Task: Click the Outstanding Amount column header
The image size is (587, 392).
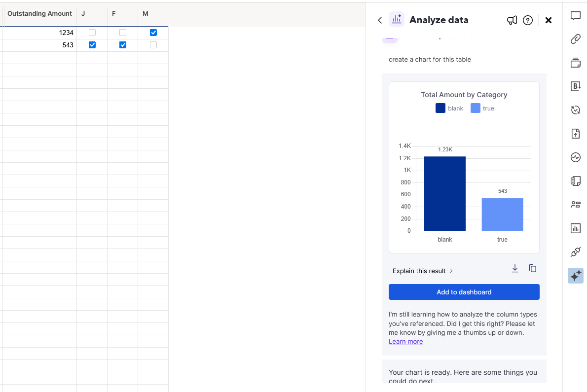Action: point(39,13)
